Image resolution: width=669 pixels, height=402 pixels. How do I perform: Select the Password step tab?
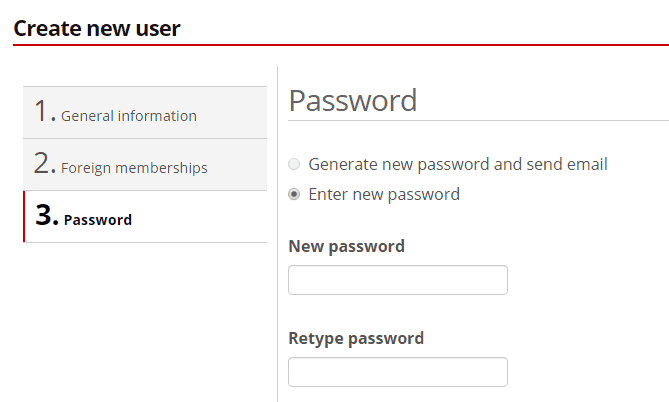pos(145,217)
